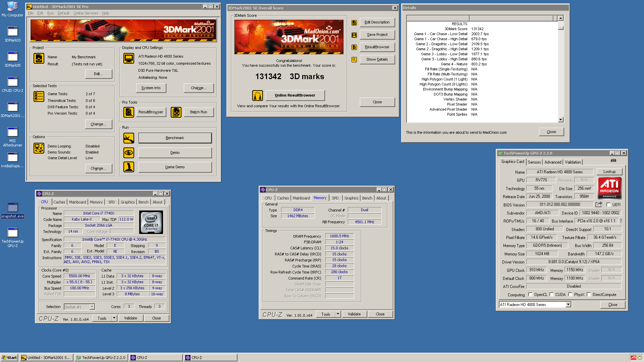
Task: Click the Batch Run icon
Action: coord(176,112)
